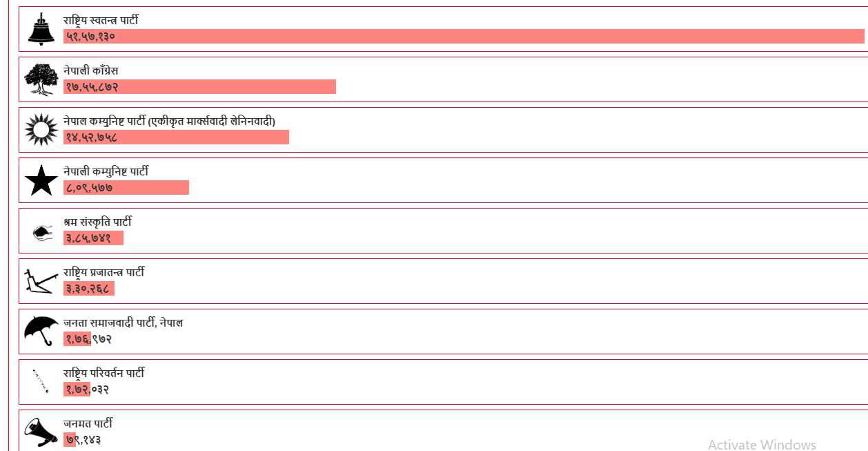Click the राष्ट्रिय परिवर्तन पार्टी symbol icon
This screenshot has width=868, height=451.
tap(41, 381)
